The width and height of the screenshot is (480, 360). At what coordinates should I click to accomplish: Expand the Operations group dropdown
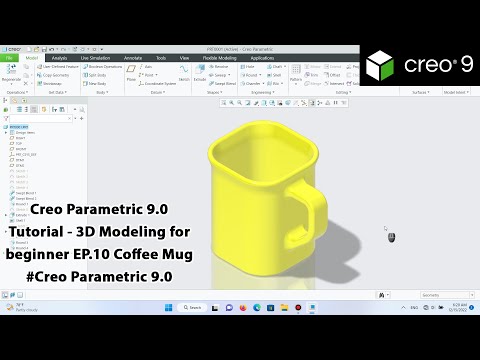[17, 92]
